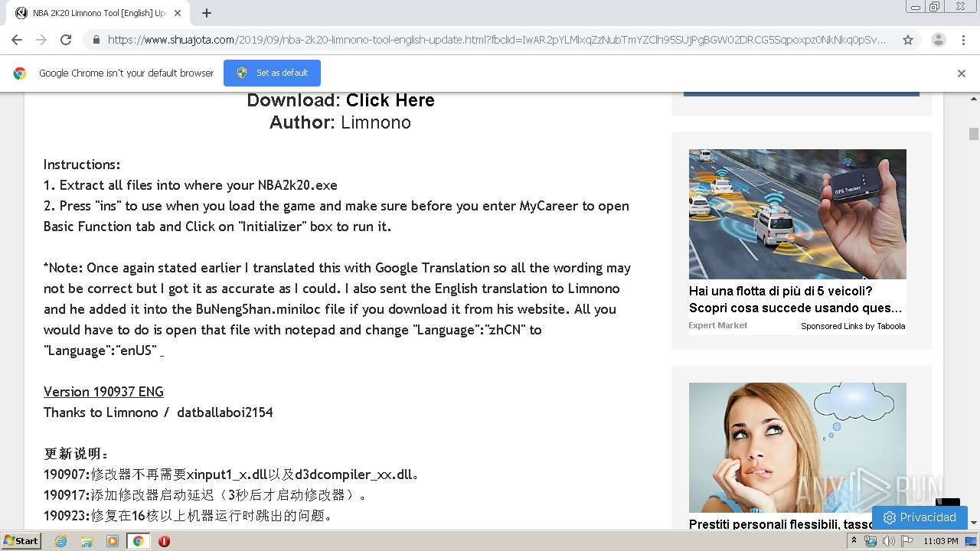Image resolution: width=980 pixels, height=551 pixels.
Task: Dismiss the default browser notification bar
Action: tap(962, 73)
